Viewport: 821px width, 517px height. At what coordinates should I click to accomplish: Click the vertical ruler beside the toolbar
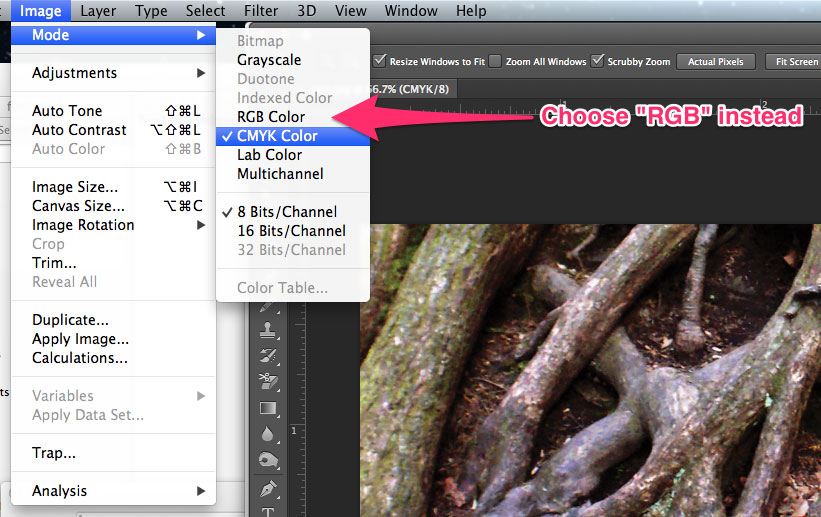[298, 410]
